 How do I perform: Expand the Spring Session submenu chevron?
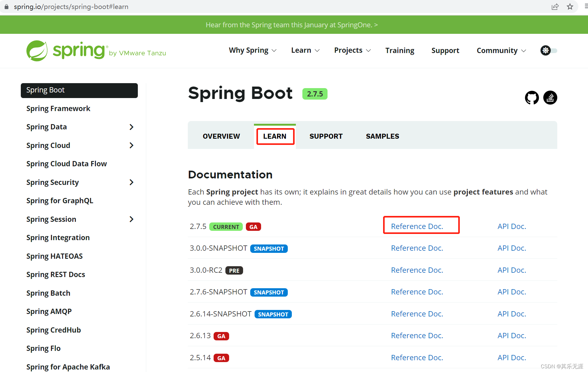click(x=131, y=219)
